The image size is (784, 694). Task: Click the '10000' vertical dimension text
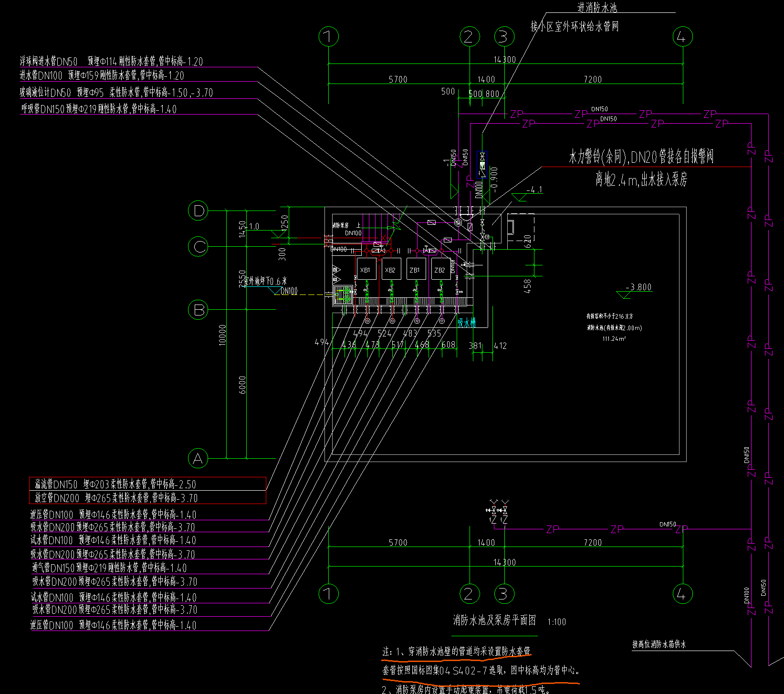(x=222, y=335)
